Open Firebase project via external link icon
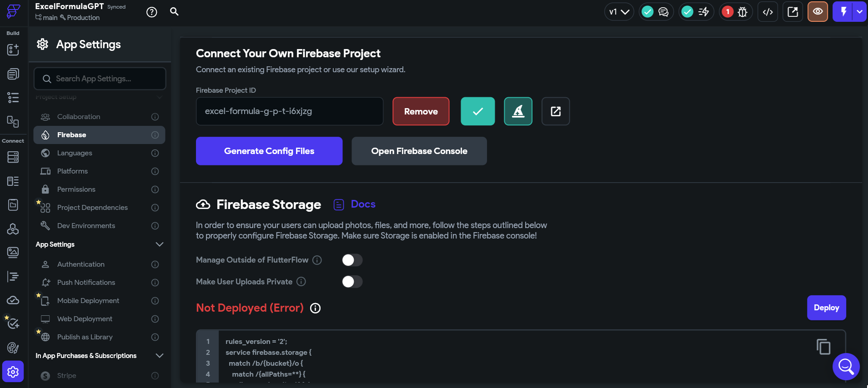Viewport: 868px width, 388px height. (556, 111)
